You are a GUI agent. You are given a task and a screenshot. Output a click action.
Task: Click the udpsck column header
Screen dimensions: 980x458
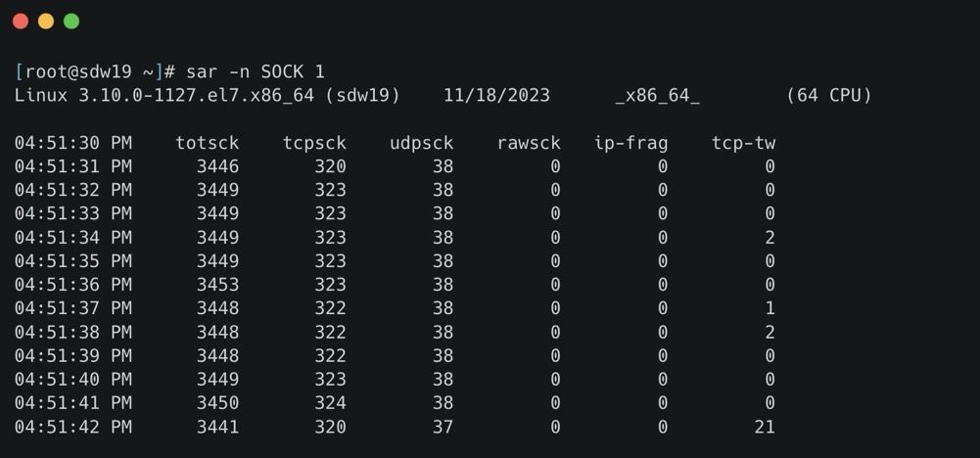pos(421,143)
